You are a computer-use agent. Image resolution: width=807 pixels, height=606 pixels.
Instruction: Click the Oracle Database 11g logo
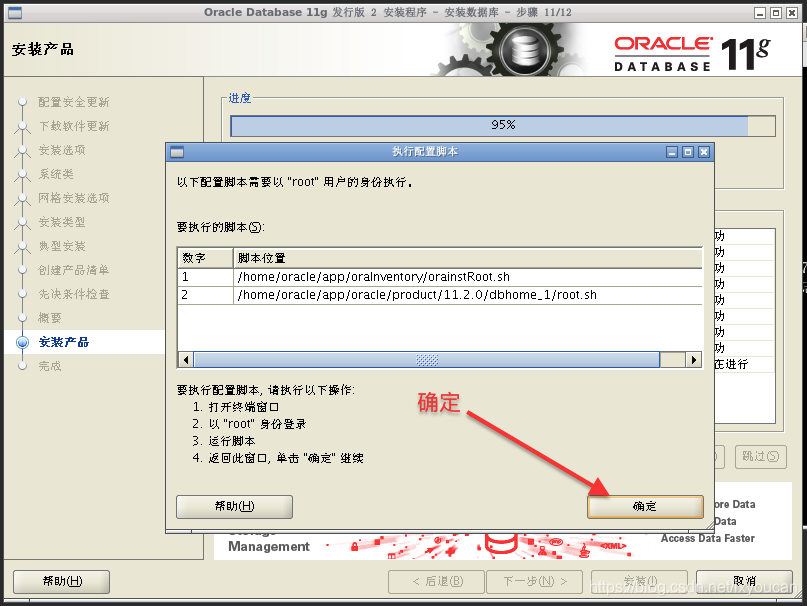pyautogui.click(x=692, y=53)
